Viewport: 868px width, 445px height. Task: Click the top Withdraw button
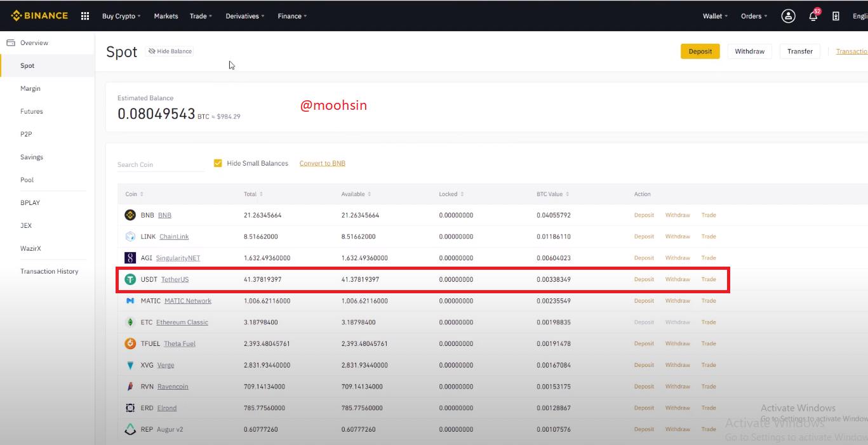(x=750, y=51)
